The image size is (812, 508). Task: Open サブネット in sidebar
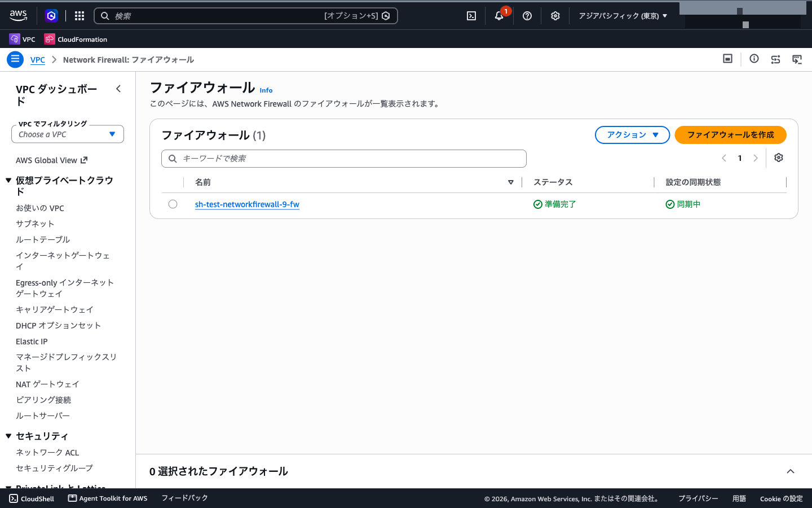35,224
